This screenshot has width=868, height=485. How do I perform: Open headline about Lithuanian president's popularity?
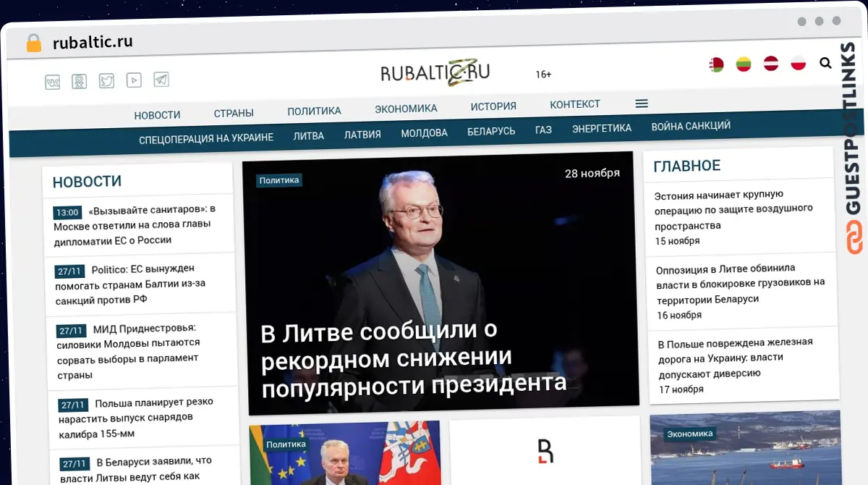click(x=412, y=358)
